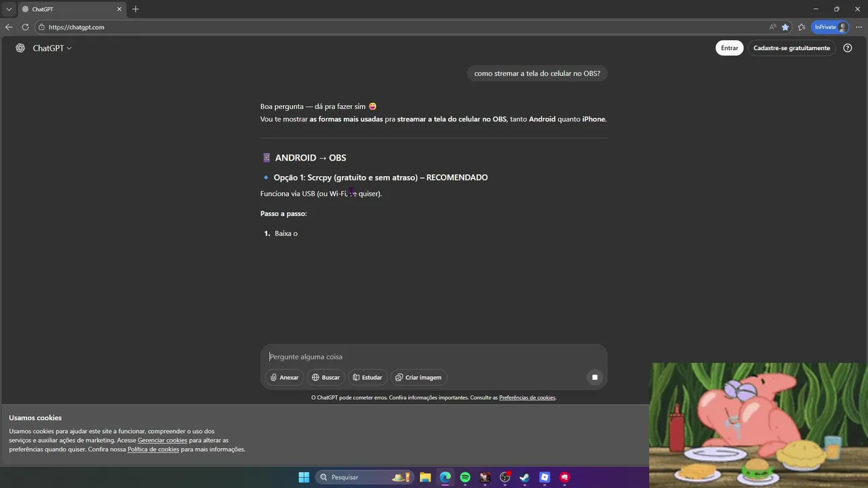Viewport: 868px width, 488px height.
Task: Open the tab search dropdown arrow
Action: click(x=9, y=9)
